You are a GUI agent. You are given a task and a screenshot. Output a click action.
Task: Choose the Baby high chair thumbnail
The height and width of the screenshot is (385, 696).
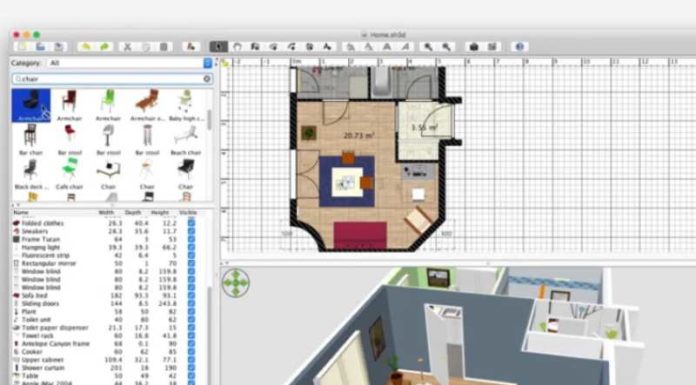pos(186,105)
